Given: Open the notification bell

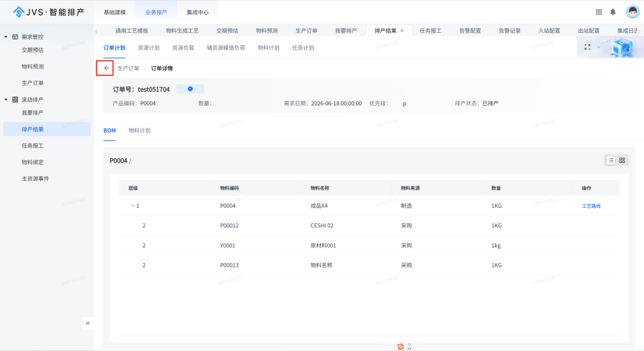Looking at the screenshot, I should (613, 13).
